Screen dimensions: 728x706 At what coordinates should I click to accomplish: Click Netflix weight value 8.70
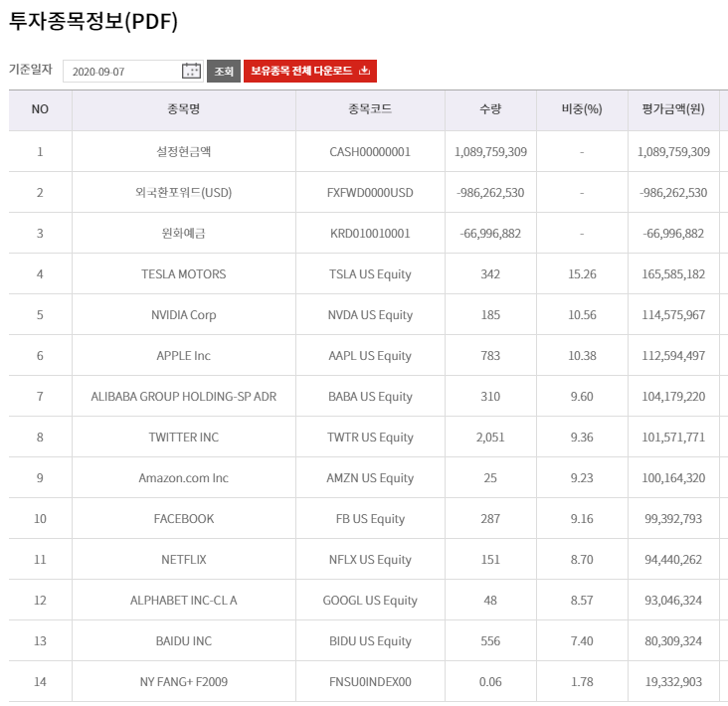(582, 560)
